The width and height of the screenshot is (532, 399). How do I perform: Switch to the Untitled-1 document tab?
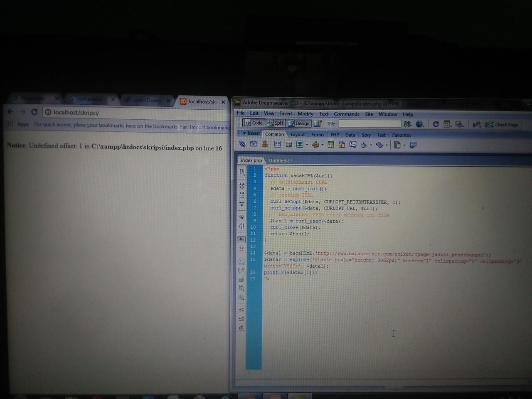point(281,160)
